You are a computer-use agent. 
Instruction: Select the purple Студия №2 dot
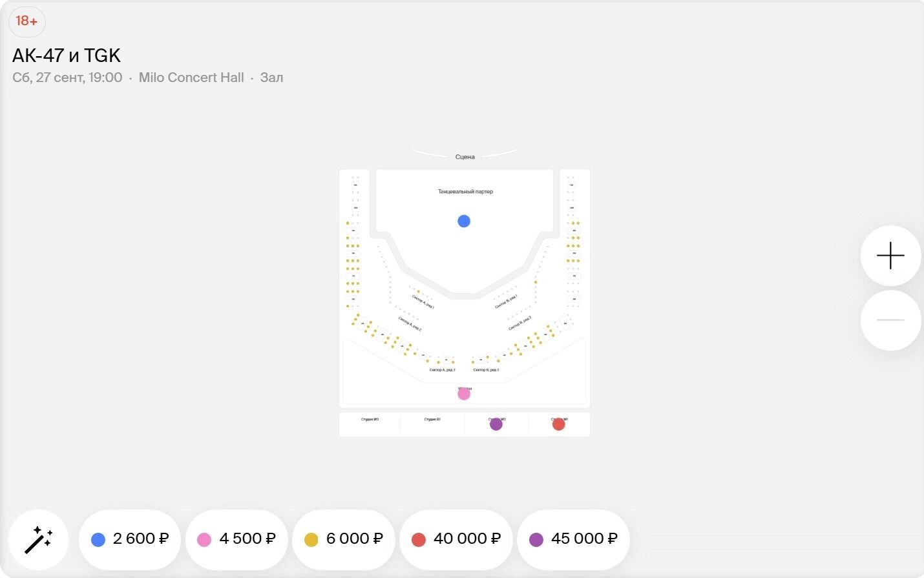pos(496,424)
